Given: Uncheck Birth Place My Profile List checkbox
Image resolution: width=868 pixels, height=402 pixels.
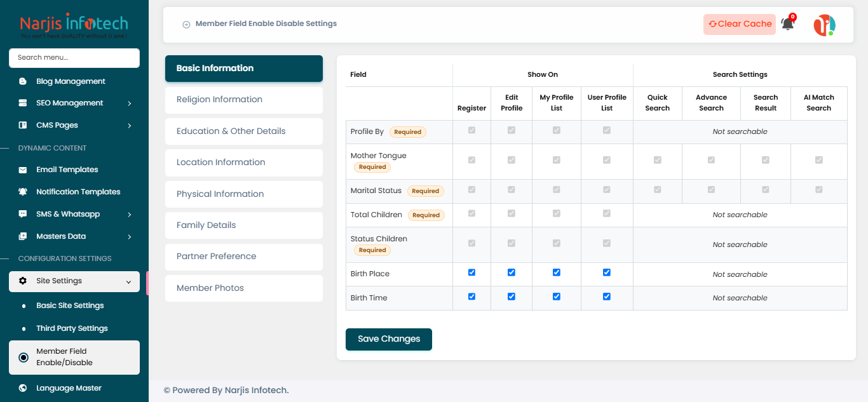Looking at the screenshot, I should (557, 272).
